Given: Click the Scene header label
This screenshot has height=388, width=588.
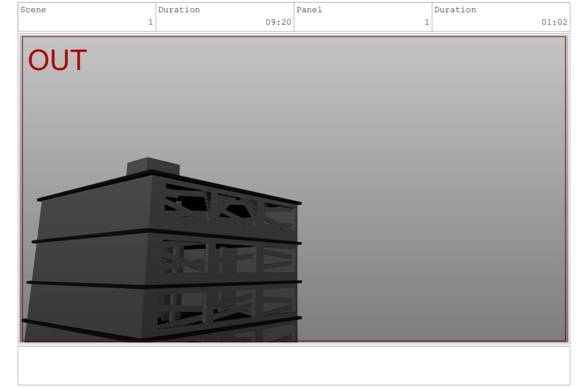Looking at the screenshot, I should click(33, 10).
